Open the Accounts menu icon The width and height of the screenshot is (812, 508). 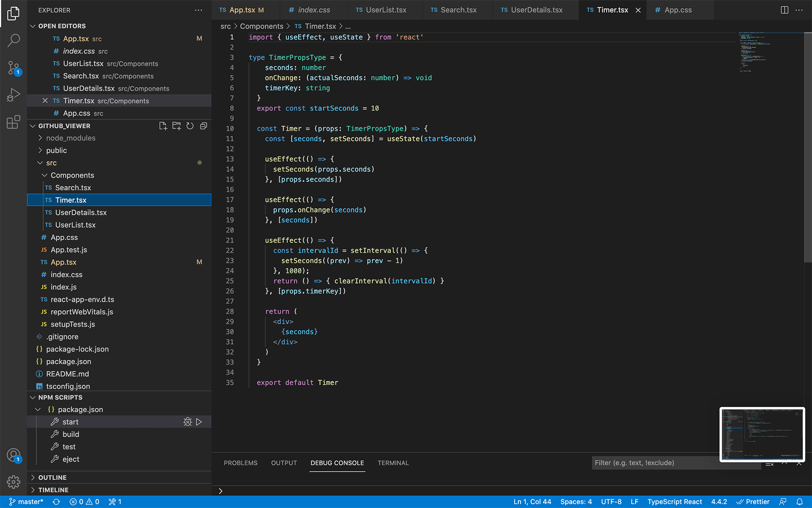tap(14, 455)
